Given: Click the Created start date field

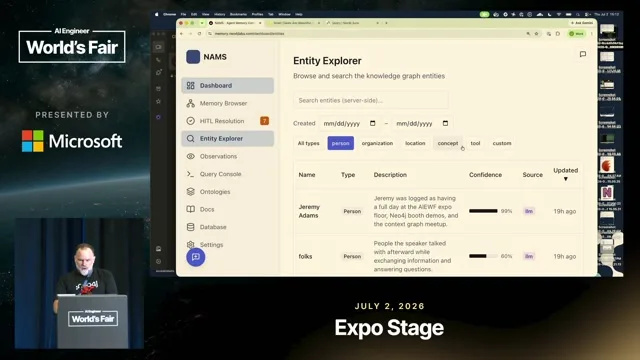Looking at the screenshot, I should [349, 123].
